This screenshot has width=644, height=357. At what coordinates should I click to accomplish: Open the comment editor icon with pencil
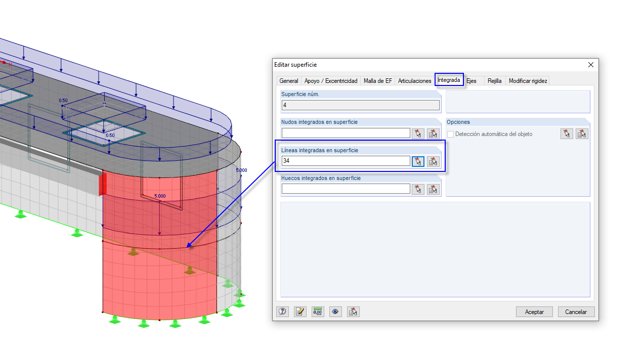tap(300, 311)
